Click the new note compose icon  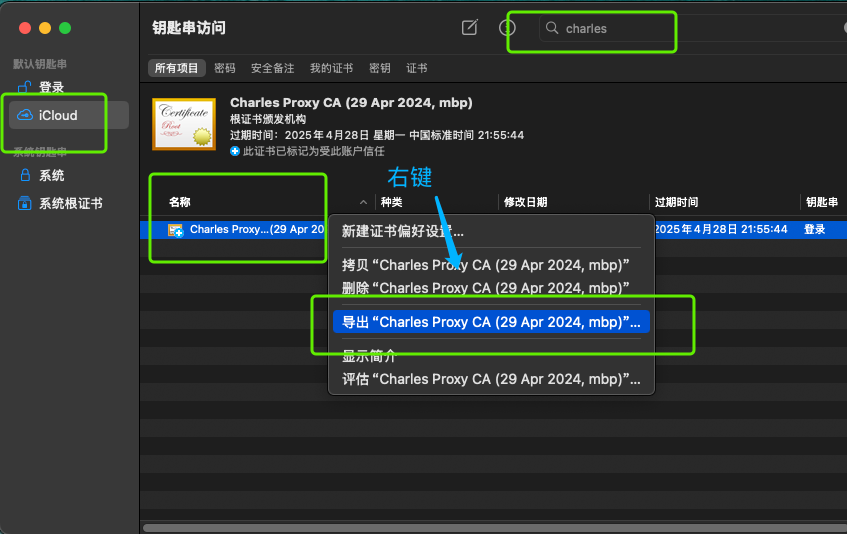click(469, 27)
